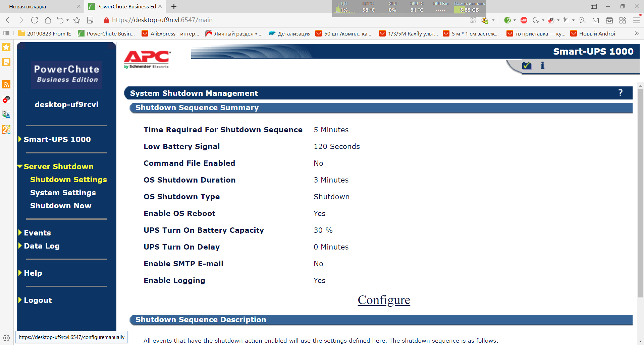The height and width of the screenshot is (345, 644).
Task: Open the window layout toggle icon
Action: pos(594,7)
